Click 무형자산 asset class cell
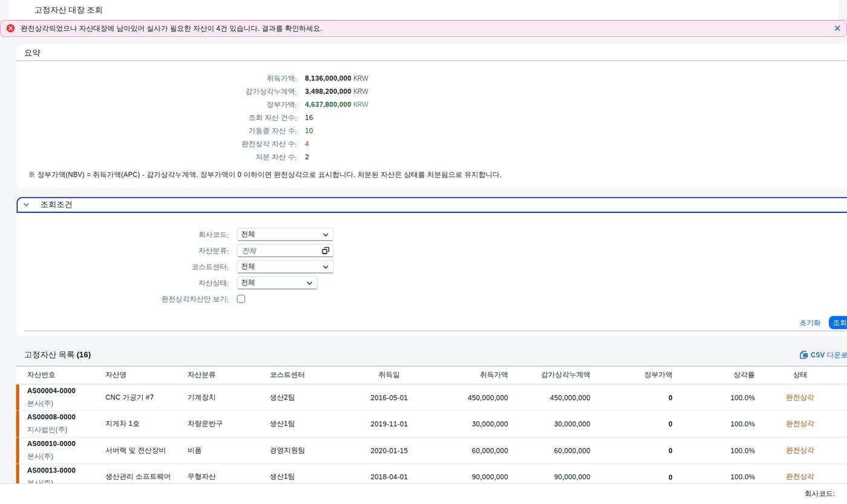This screenshot has height=504, width=847. point(201,477)
